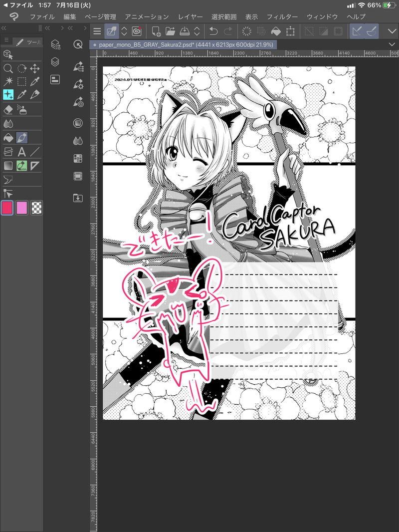
Task: Open the canvas tab list chevron
Action: [392, 44]
